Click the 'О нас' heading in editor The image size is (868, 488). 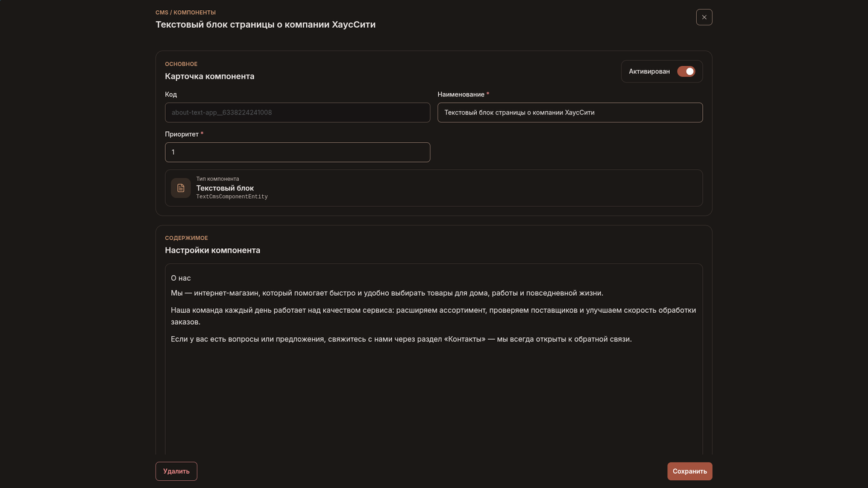click(181, 278)
